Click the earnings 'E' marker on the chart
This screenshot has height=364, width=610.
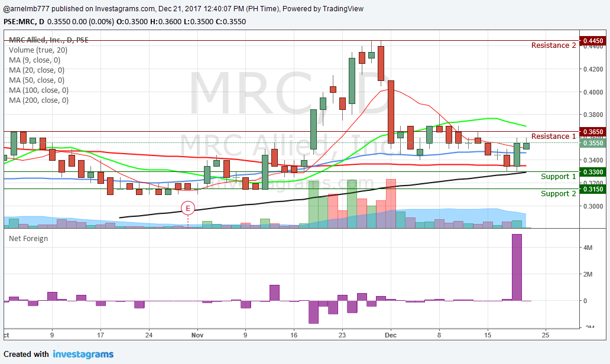pyautogui.click(x=188, y=209)
